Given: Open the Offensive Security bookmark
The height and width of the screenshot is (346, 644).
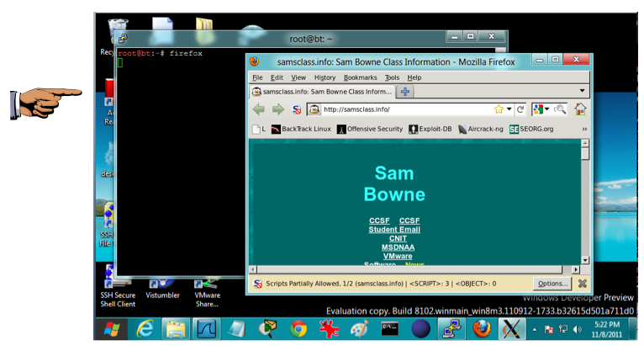Looking at the screenshot, I should pyautogui.click(x=370, y=129).
